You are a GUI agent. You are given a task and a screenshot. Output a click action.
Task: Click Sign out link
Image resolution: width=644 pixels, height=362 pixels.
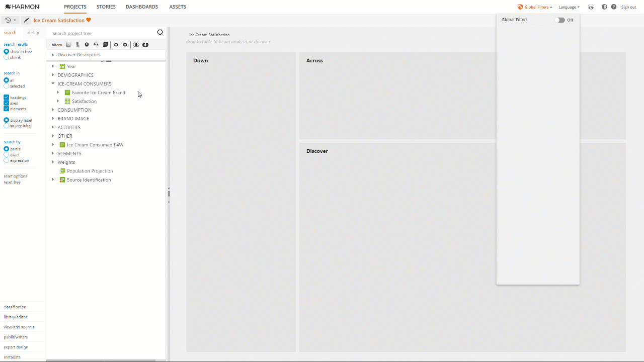(628, 7)
